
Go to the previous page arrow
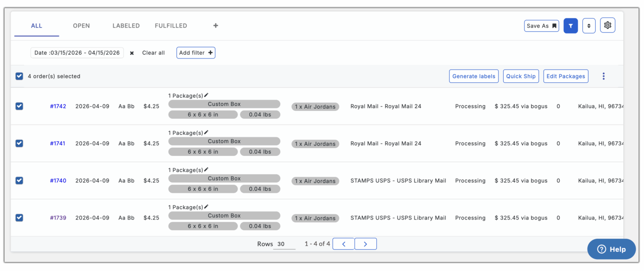pyautogui.click(x=344, y=244)
